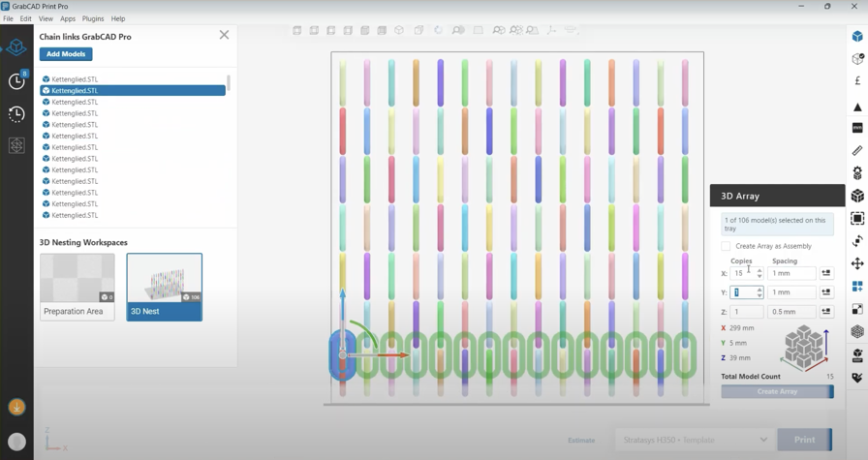
Task: Select the rotate tool icon
Action: (x=857, y=241)
